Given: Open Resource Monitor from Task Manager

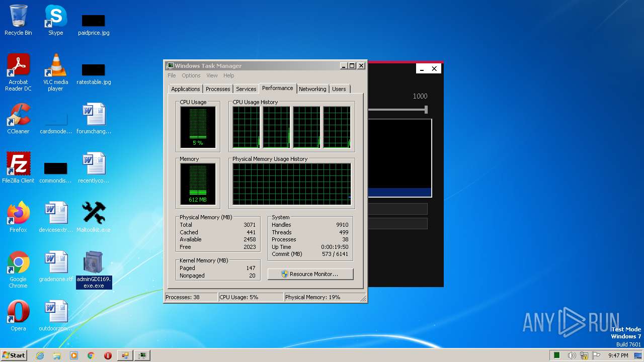Looking at the screenshot, I should coord(310,274).
